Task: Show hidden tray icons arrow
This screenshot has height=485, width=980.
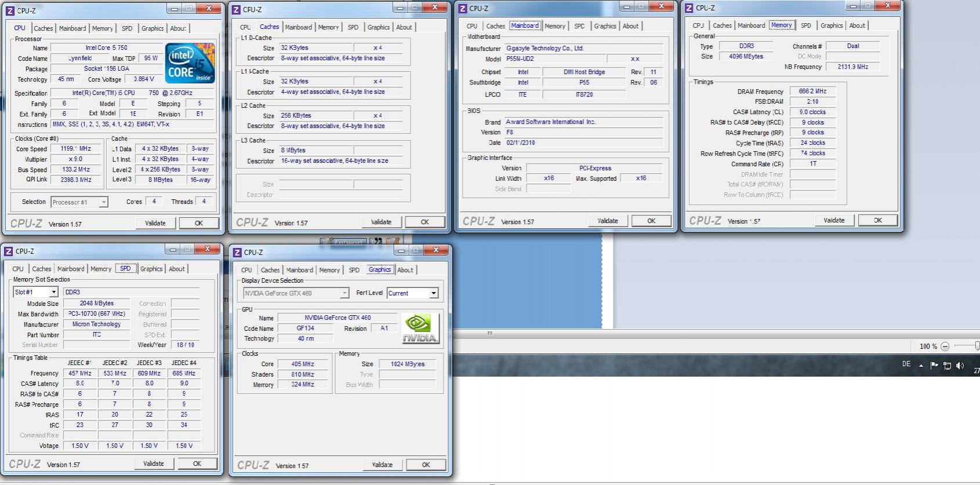Action: pos(921,365)
